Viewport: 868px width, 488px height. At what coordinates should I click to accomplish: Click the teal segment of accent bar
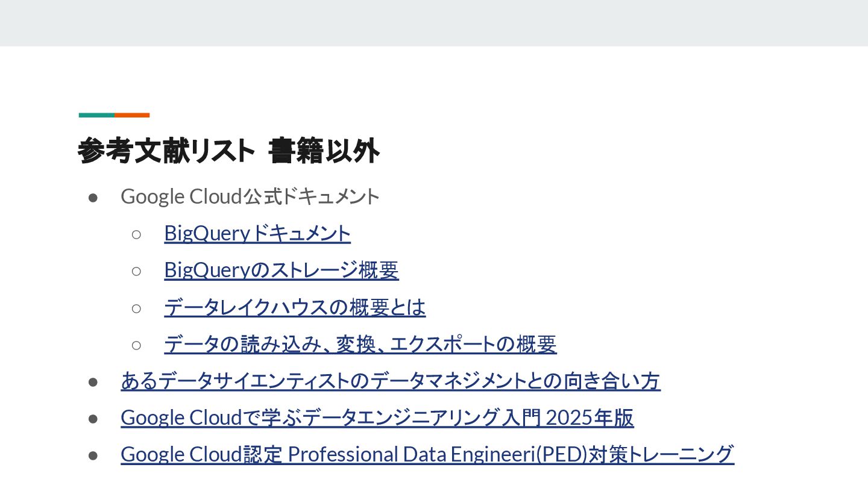pyautogui.click(x=96, y=115)
